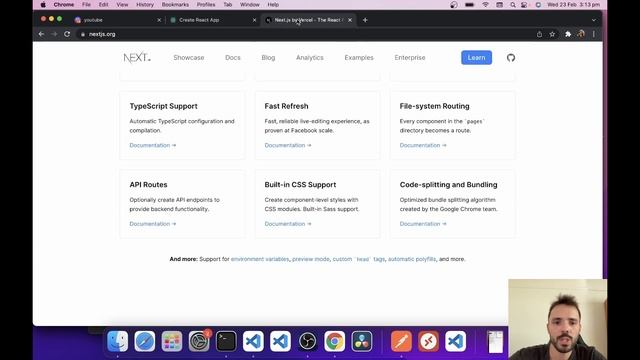This screenshot has height=360, width=640.
Task: Close the youtube tab
Action: 159,20
